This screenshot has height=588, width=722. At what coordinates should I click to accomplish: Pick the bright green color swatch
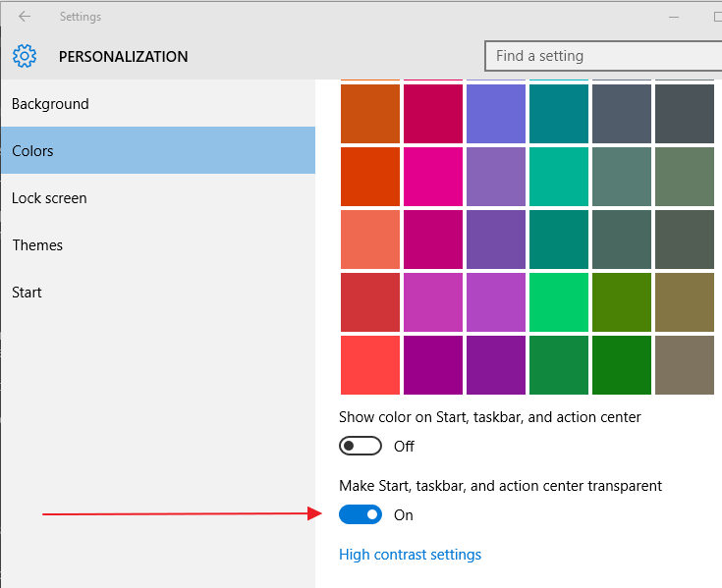pos(559,302)
